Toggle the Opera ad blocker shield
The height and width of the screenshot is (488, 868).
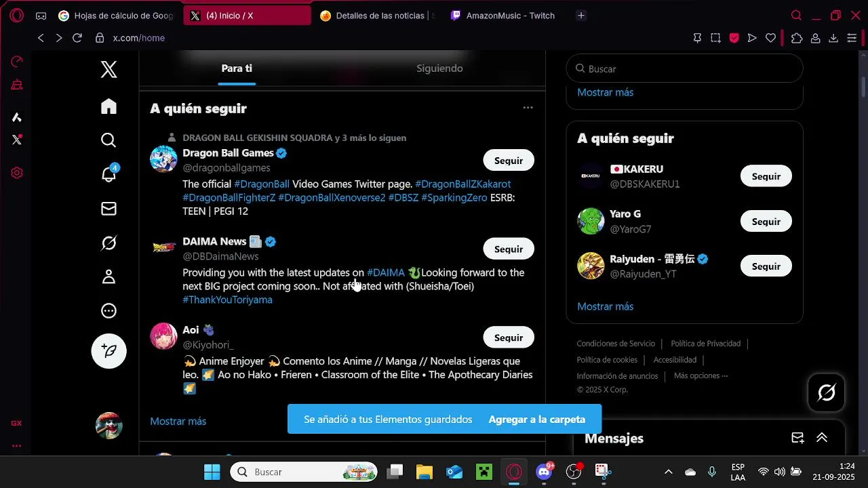coord(734,38)
